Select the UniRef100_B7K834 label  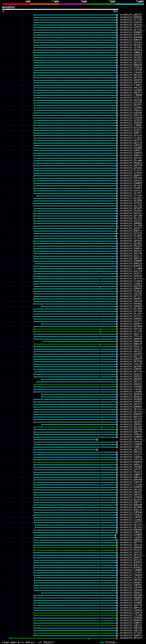click(131, 276)
